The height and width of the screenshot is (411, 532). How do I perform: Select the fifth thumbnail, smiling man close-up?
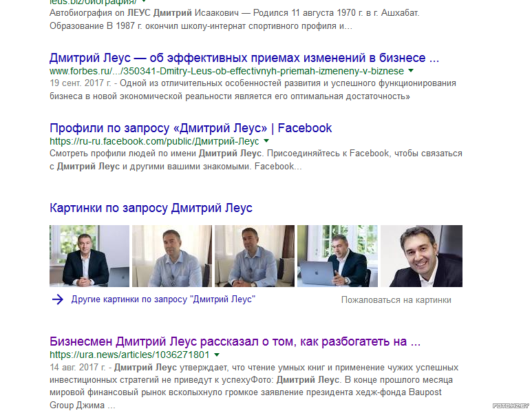421,256
